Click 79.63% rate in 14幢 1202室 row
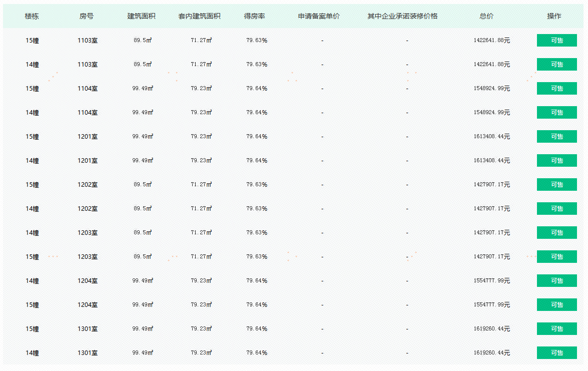This screenshot has width=588, height=371. coord(257,209)
